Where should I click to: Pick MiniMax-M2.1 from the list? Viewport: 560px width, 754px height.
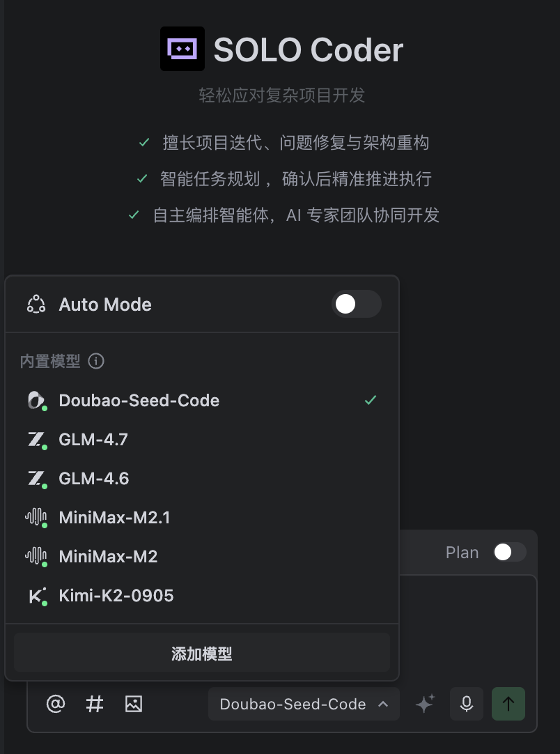click(114, 518)
